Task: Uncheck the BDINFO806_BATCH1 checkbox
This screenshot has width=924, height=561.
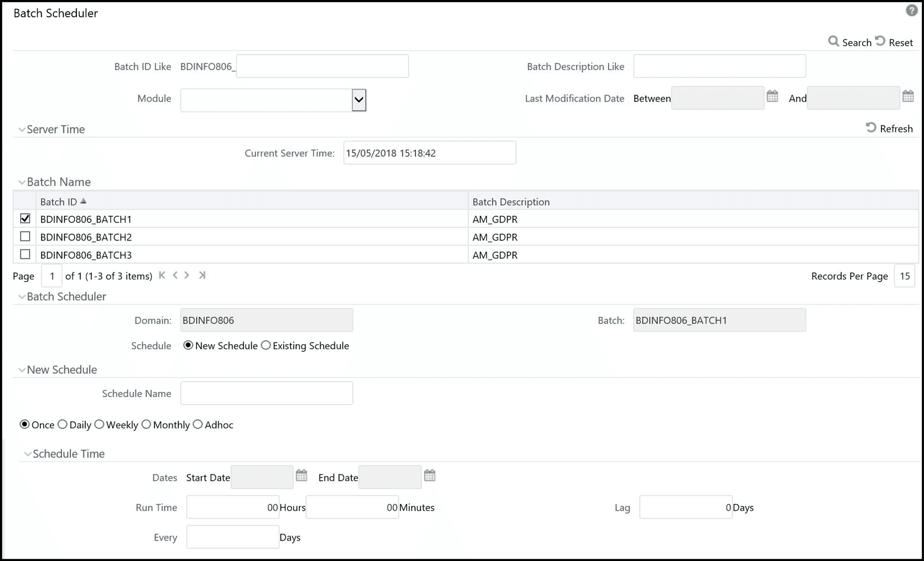Action: [x=25, y=219]
